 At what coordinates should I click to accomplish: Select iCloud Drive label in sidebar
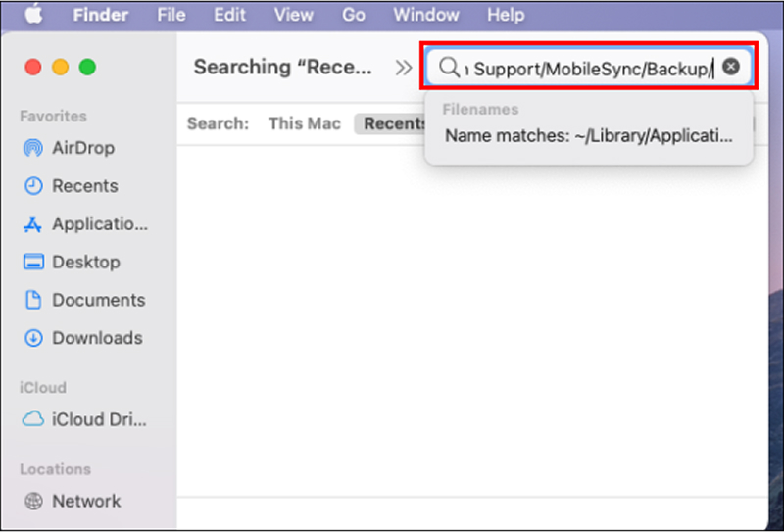(x=100, y=419)
